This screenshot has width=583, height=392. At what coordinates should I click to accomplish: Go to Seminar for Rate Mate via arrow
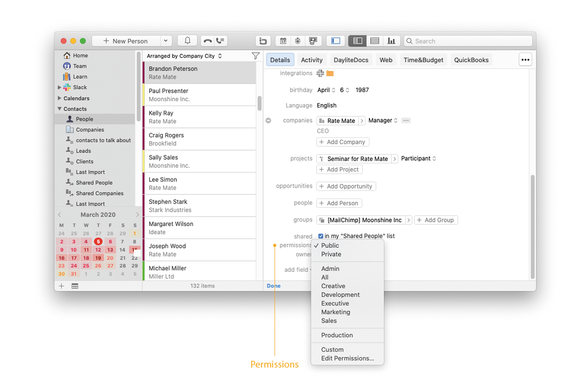coord(394,159)
